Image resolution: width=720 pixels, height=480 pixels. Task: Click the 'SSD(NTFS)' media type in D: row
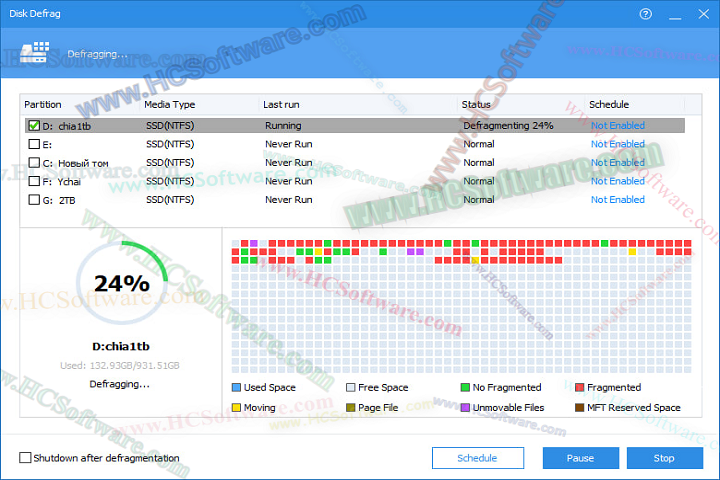[170, 125]
